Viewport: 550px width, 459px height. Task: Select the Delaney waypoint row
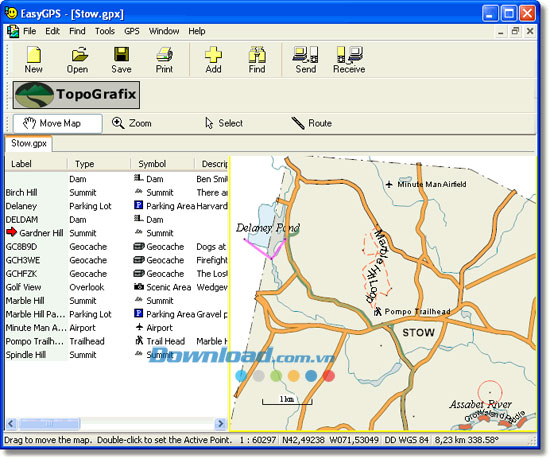click(x=117, y=206)
